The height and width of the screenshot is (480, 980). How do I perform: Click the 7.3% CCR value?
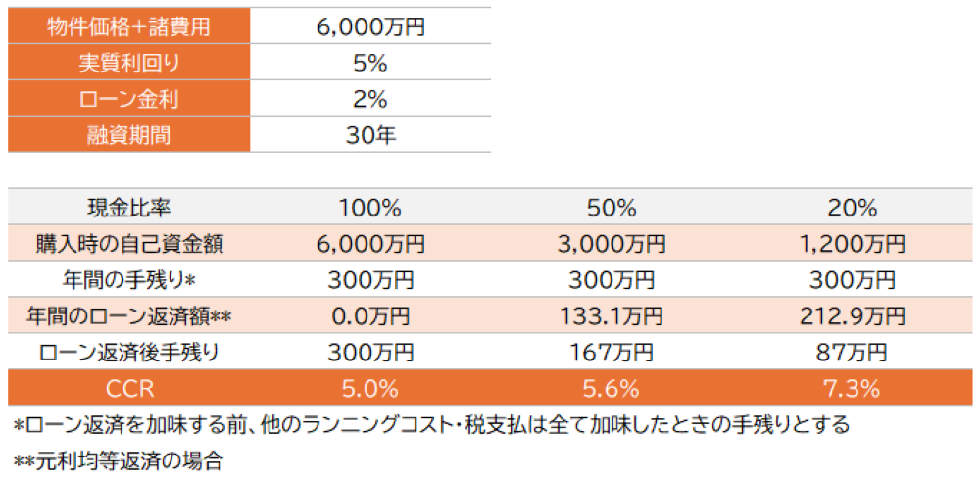853,389
